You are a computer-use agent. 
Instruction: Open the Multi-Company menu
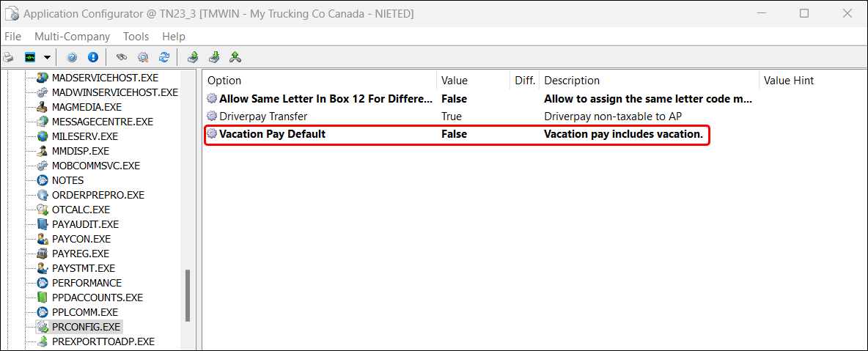point(72,36)
